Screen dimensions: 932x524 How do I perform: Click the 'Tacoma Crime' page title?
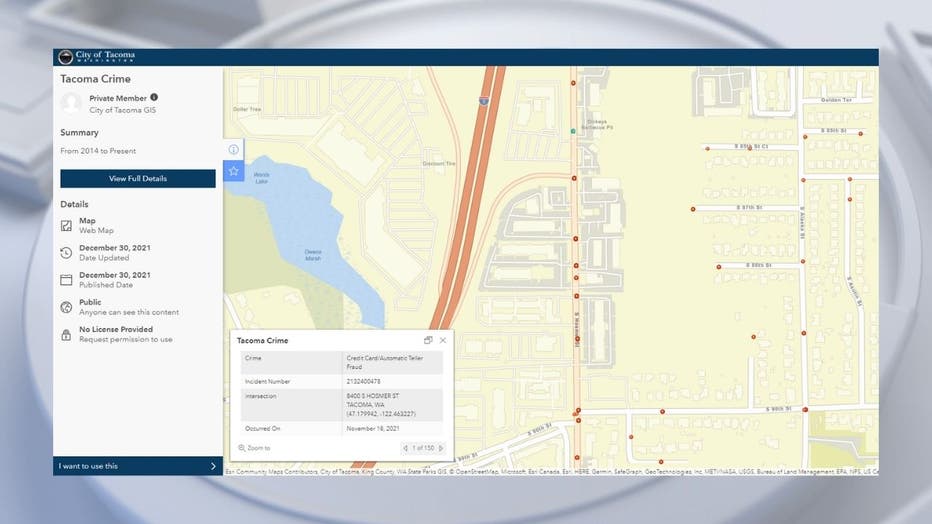tap(95, 78)
